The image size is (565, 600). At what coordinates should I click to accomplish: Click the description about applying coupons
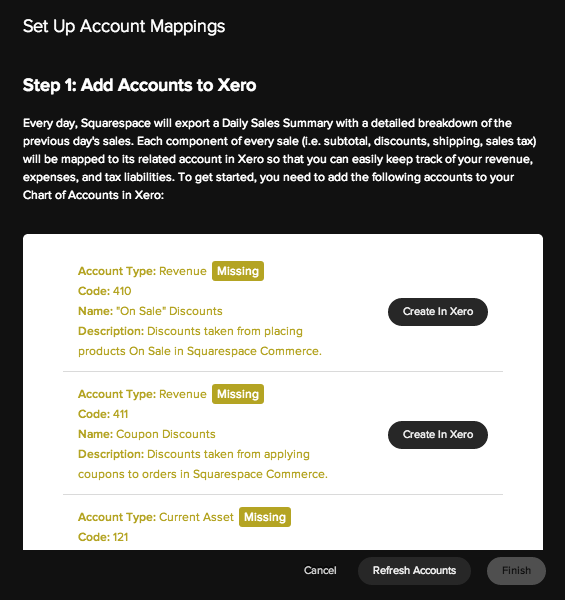[x=203, y=464]
